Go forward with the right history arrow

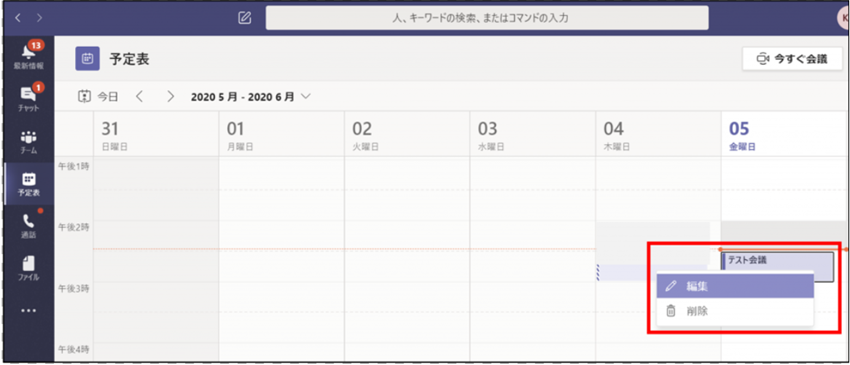[x=39, y=18]
